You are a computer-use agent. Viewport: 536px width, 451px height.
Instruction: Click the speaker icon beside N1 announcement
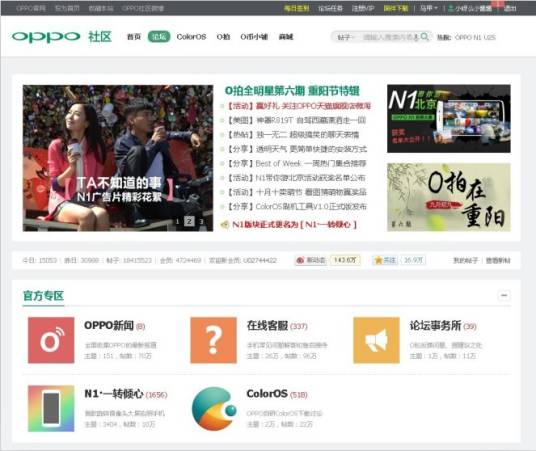tap(225, 225)
